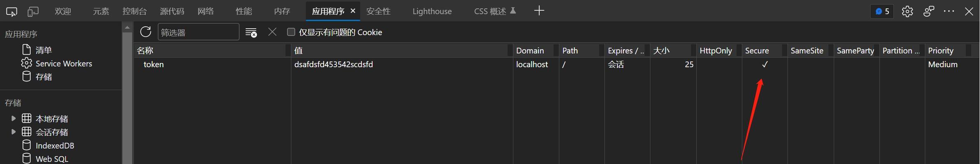The width and height of the screenshot is (980, 164).
Task: Clear all cookies icon
Action: tap(251, 32)
